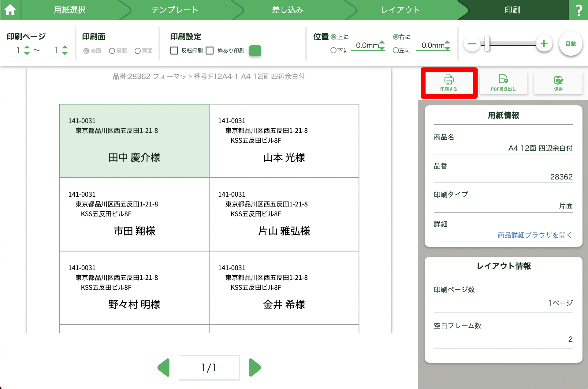Click the green frame color swatch
Image resolution: width=588 pixels, height=389 pixels.
click(x=255, y=51)
